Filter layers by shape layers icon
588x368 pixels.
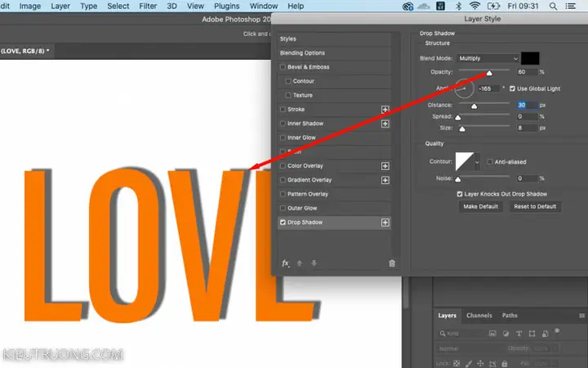pyautogui.click(x=532, y=334)
